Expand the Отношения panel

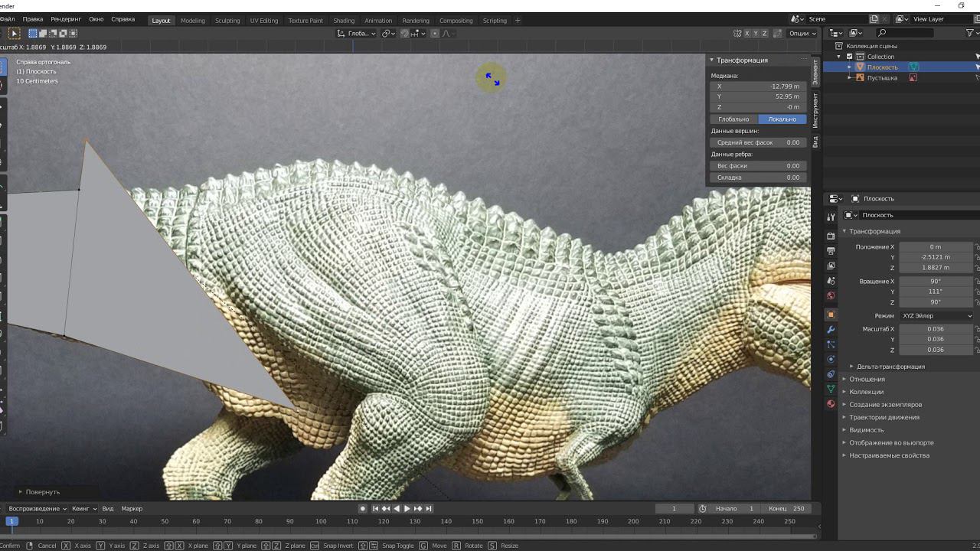point(867,379)
